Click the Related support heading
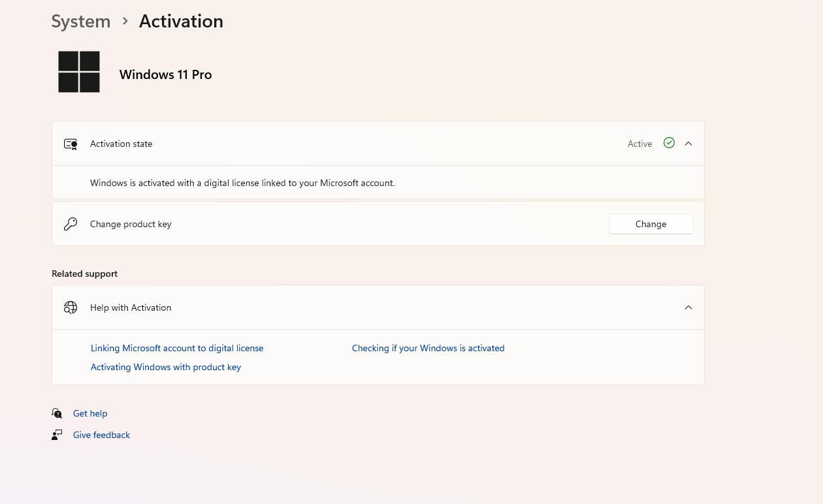Viewport: 823px width, 504px height. [85, 274]
